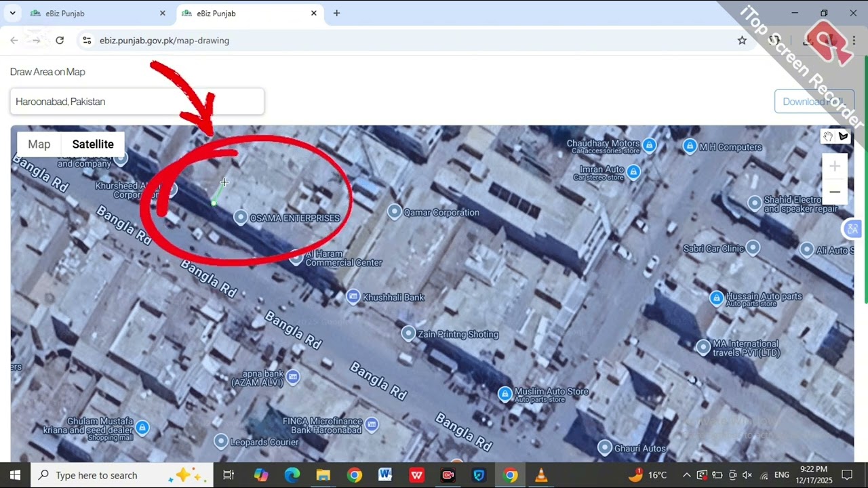Click the Ghauri Autos map pin
Image resolution: width=868 pixels, height=488 pixels.
tap(605, 447)
